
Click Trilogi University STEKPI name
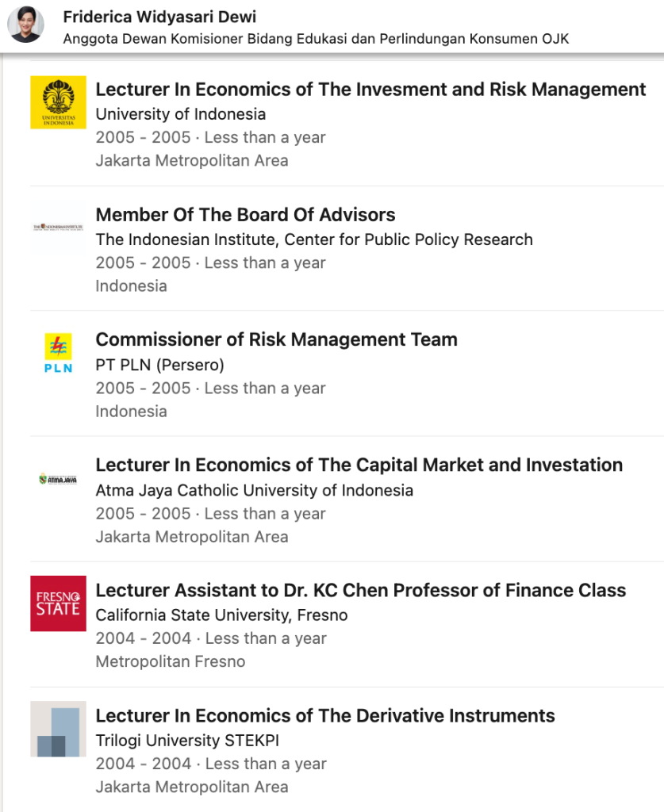tap(187, 741)
